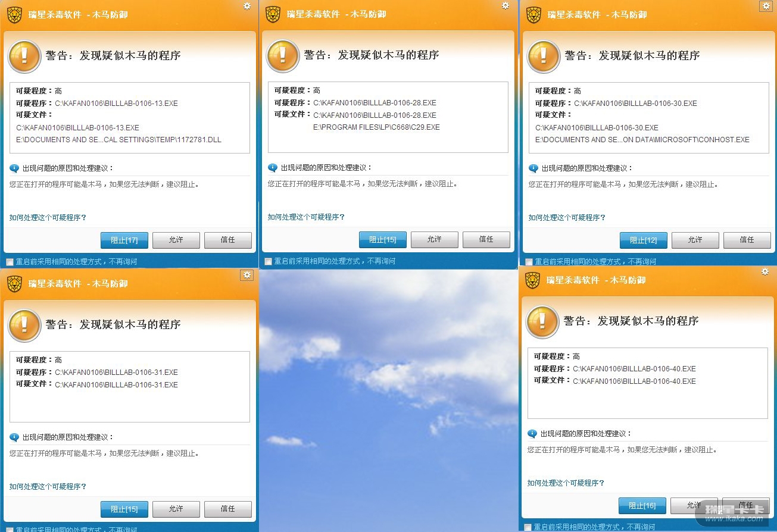The image size is (777, 532).
Task: Tick 重启前采用相同的处理方式 in the BILLLAB-0106-13 dialog
Action: click(10, 262)
